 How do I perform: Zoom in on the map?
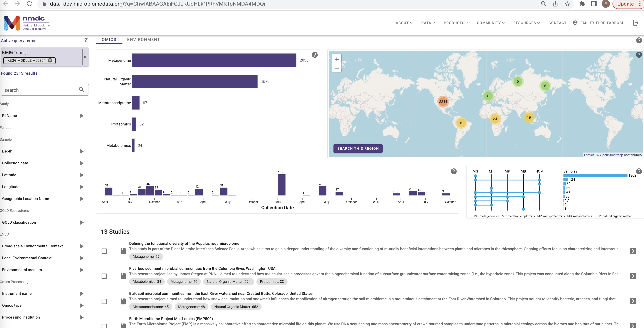(x=337, y=59)
